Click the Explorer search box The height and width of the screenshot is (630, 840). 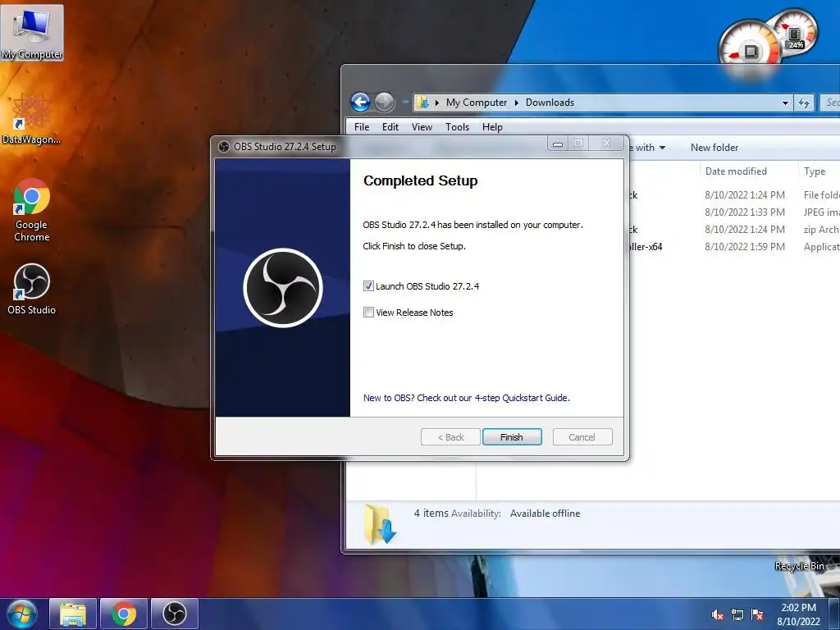point(831,103)
